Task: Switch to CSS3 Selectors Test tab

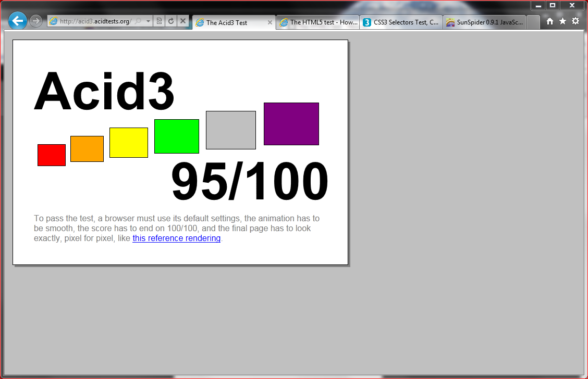Action: [x=401, y=22]
